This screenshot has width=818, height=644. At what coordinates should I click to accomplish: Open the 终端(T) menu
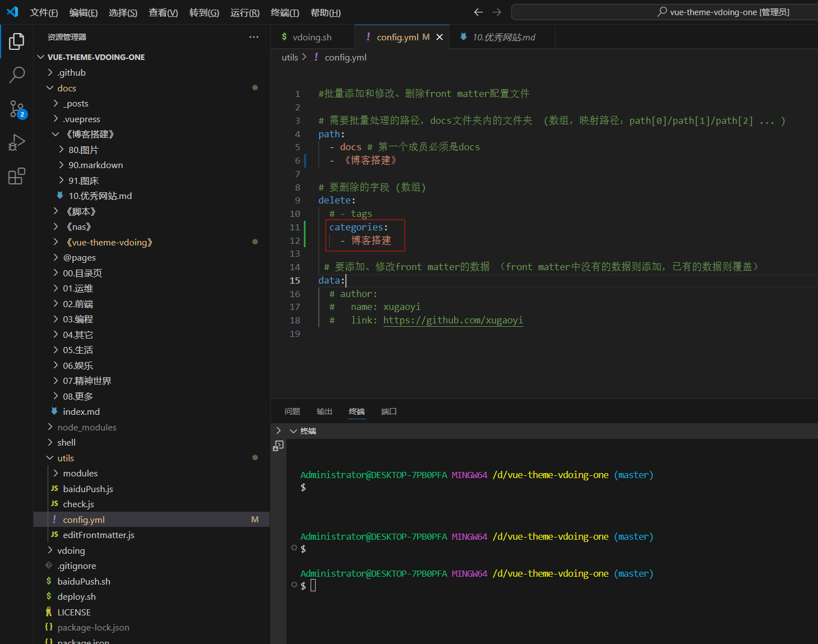click(285, 12)
